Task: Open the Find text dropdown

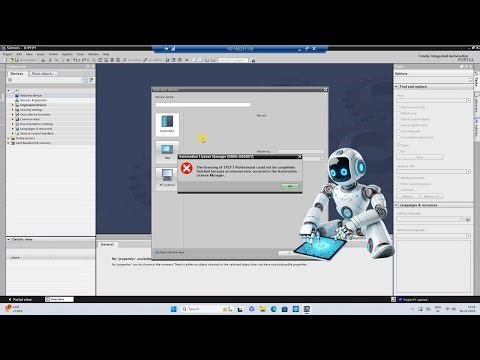Action: [468, 100]
